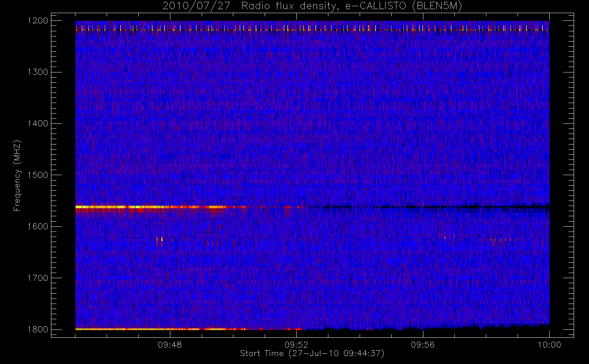Click the 'Start Time (27-Jul-10 09:44:37)' label

[312, 353]
